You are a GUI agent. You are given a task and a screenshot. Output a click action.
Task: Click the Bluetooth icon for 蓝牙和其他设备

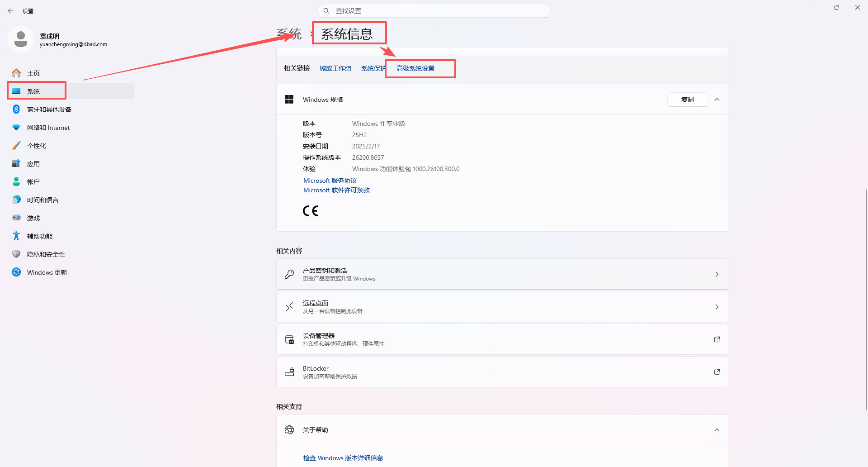16,109
